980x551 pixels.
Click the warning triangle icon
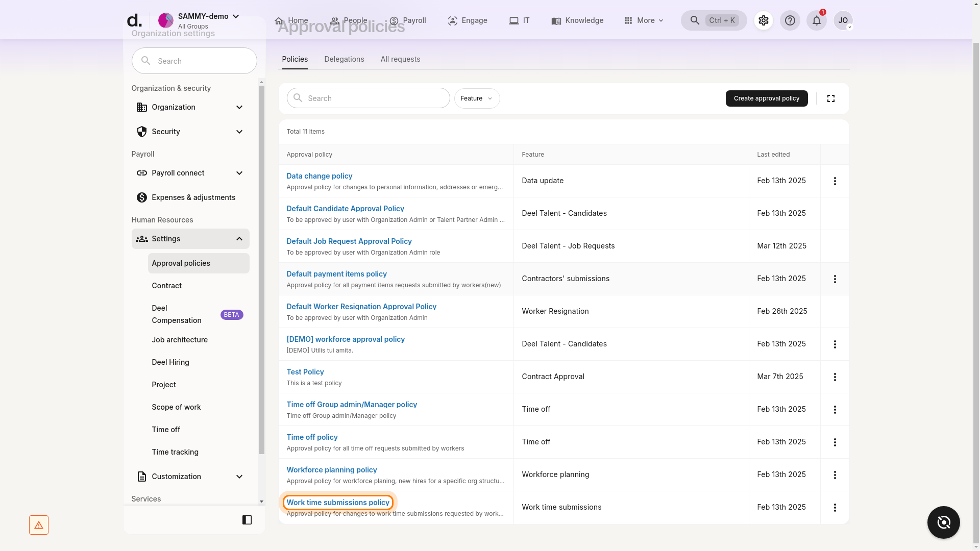pos(39,525)
